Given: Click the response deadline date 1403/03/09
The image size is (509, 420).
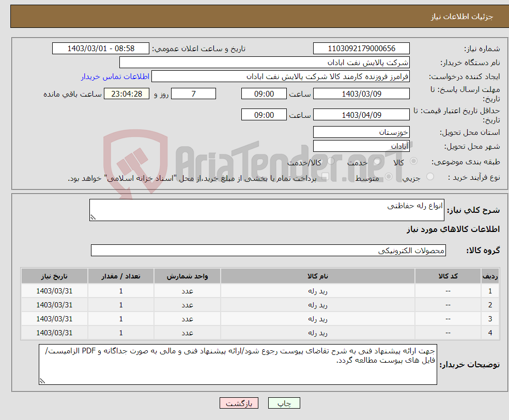Looking at the screenshot, I should 361,94.
